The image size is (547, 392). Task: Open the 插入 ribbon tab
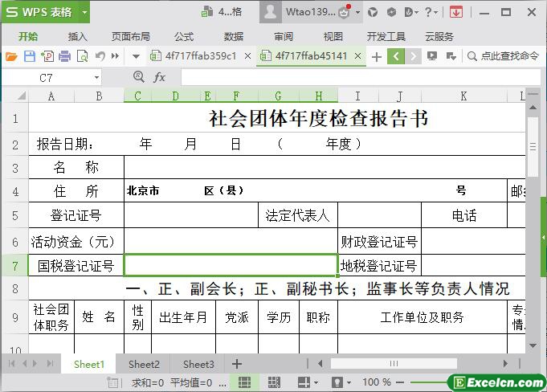[x=78, y=36]
